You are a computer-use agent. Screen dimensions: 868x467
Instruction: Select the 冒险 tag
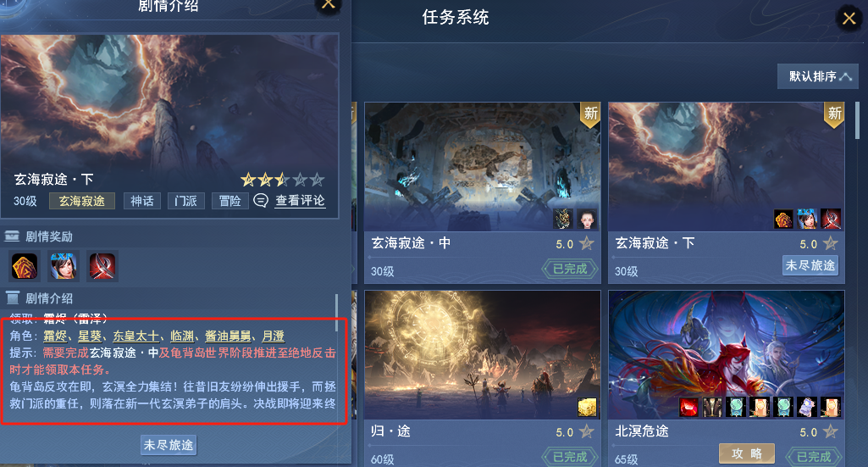(x=229, y=201)
